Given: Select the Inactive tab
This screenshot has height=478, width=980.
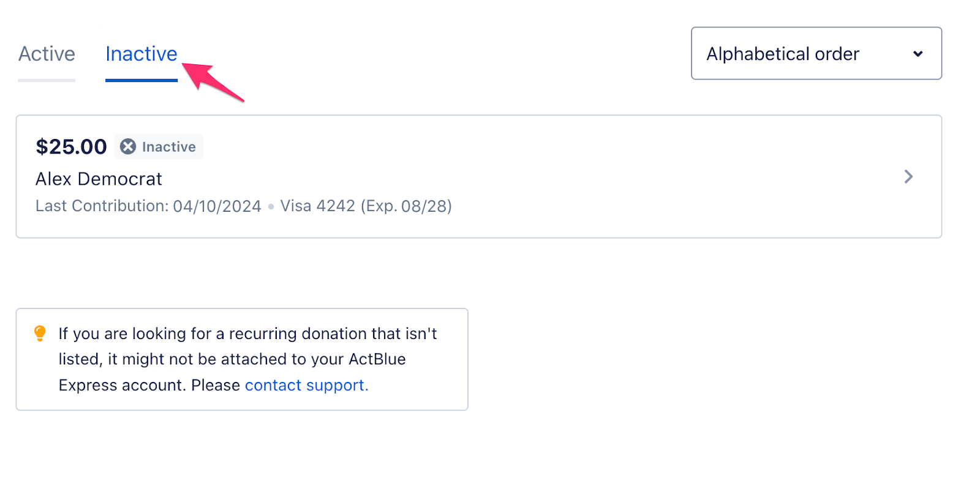Looking at the screenshot, I should [141, 54].
